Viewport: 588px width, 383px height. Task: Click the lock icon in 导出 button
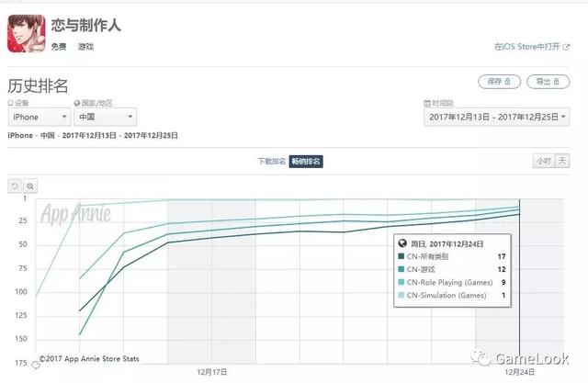(557, 82)
